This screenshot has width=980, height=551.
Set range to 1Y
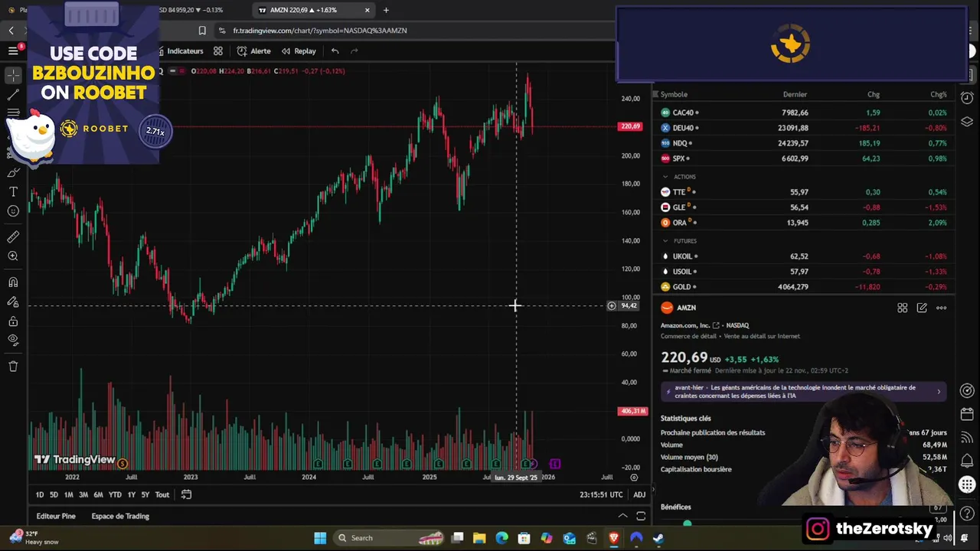point(131,495)
